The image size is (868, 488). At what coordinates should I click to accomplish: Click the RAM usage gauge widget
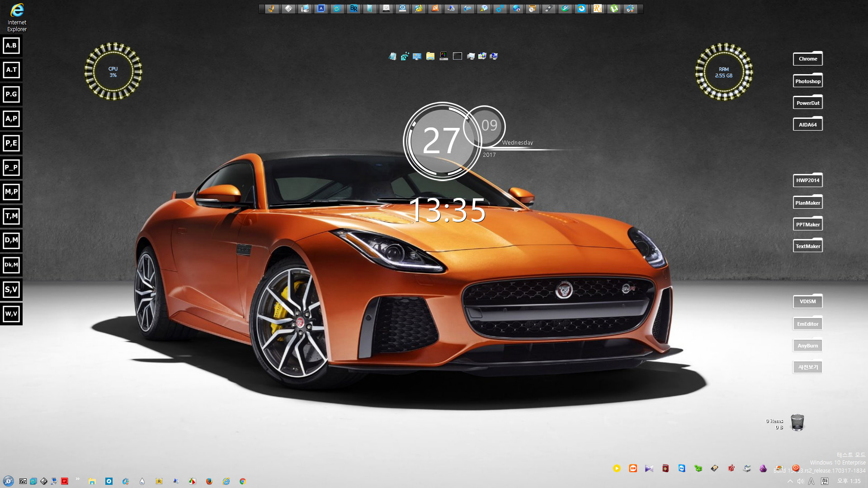pyautogui.click(x=724, y=71)
